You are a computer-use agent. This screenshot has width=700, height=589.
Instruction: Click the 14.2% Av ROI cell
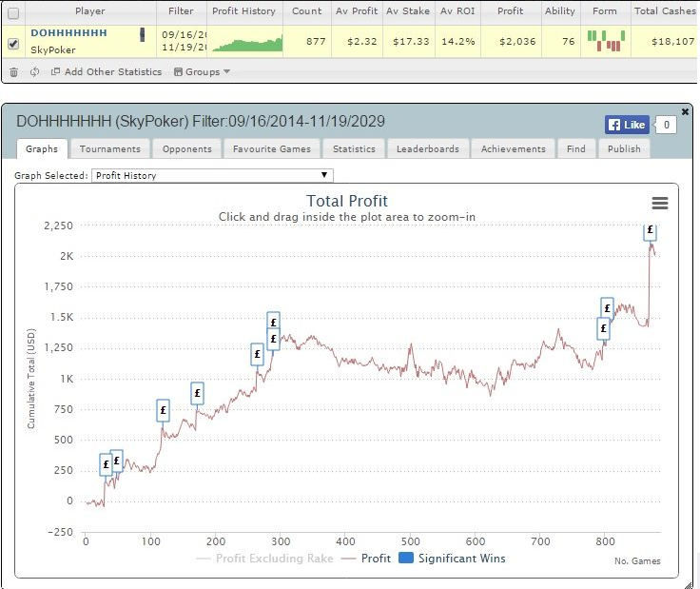[x=458, y=42]
